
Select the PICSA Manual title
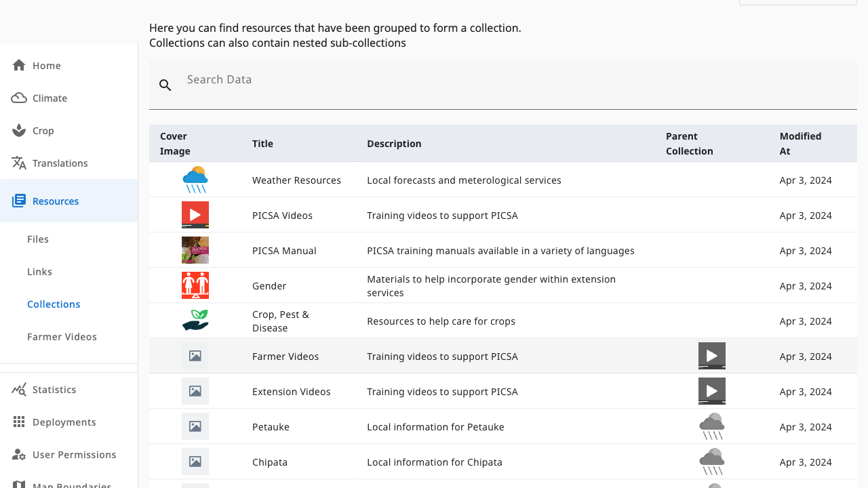(x=284, y=250)
